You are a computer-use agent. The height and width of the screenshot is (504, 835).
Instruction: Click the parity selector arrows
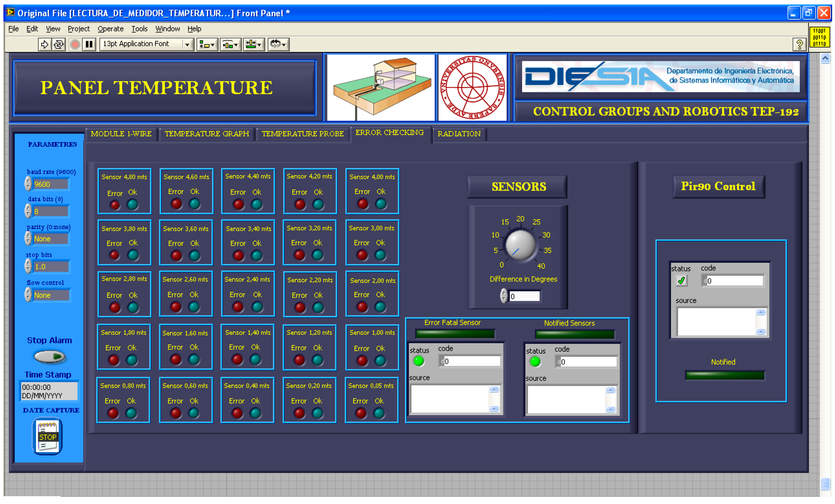[28, 238]
